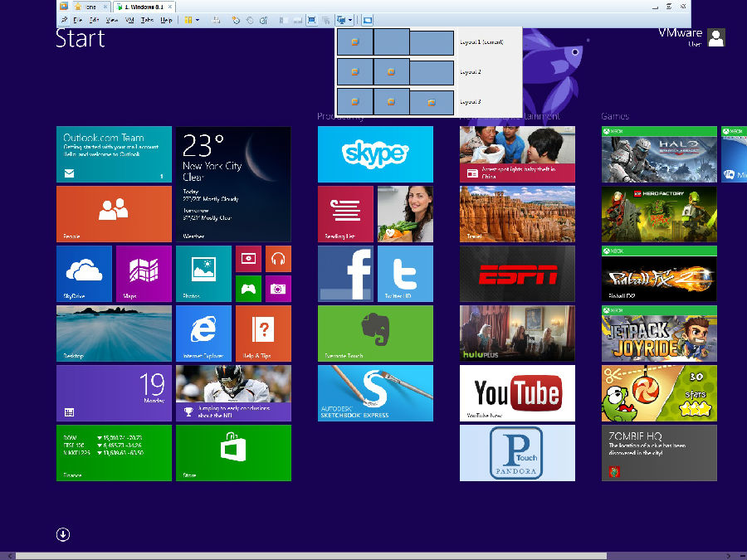Click the YouTube tile
Screen dimensions: 747x560
point(517,393)
